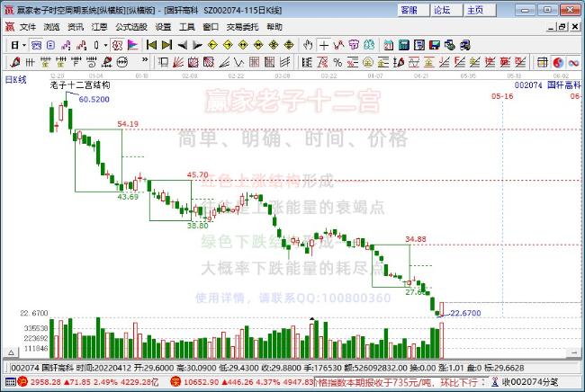Open the 设置 menu
585x392 pixels.
pyautogui.click(x=163, y=27)
